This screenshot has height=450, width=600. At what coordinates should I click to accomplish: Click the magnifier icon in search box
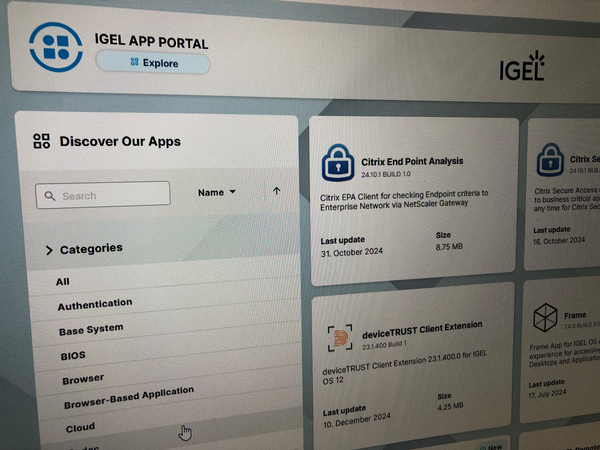[x=50, y=196]
